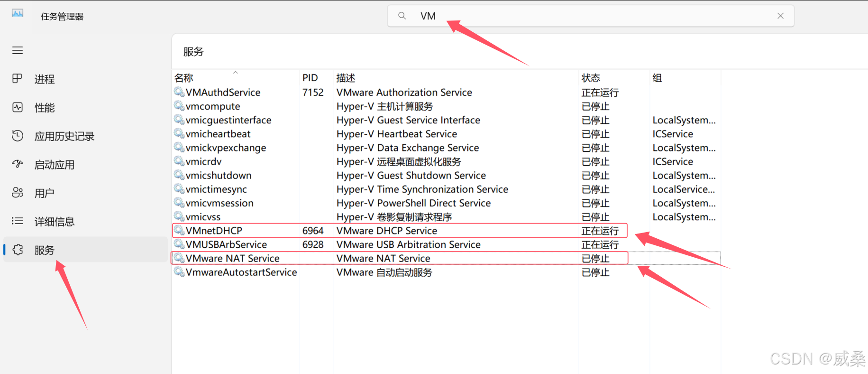The image size is (868, 374).
Task: Click the VMAuthdService service icon
Action: click(x=179, y=92)
